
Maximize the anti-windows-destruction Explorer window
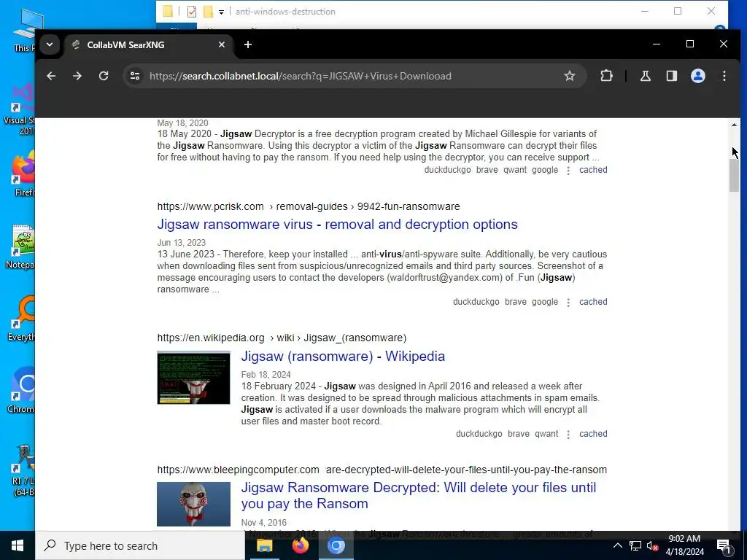pyautogui.click(x=678, y=12)
